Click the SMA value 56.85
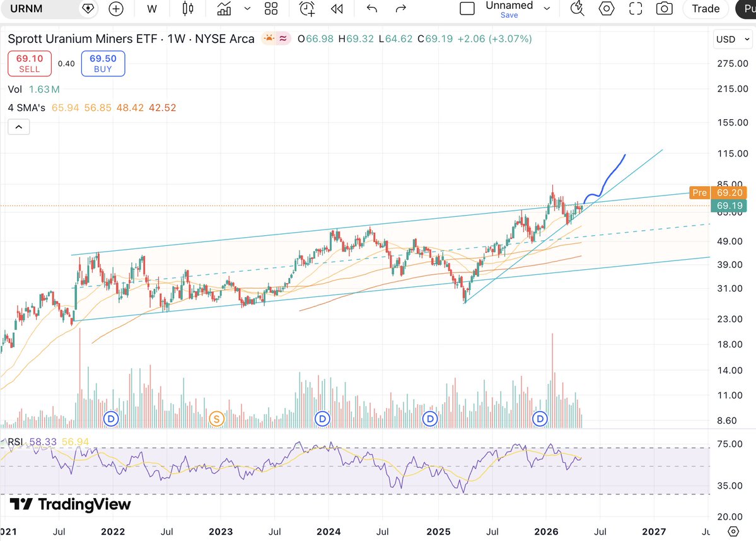The image size is (756, 541). pos(98,108)
